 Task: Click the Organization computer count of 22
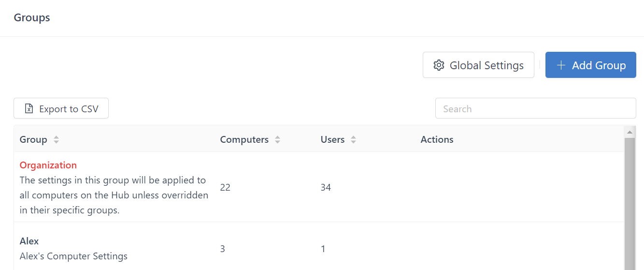pos(225,187)
